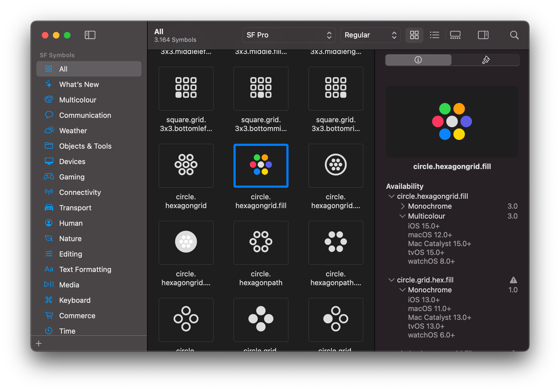Expand the Monochrome availability under circle.hexagongrid.fill
560x392 pixels.
tap(403, 206)
